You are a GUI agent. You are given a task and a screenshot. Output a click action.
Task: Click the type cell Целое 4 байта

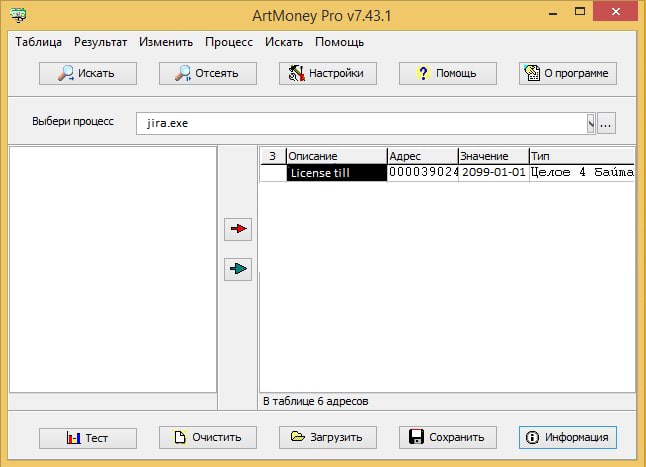click(582, 173)
